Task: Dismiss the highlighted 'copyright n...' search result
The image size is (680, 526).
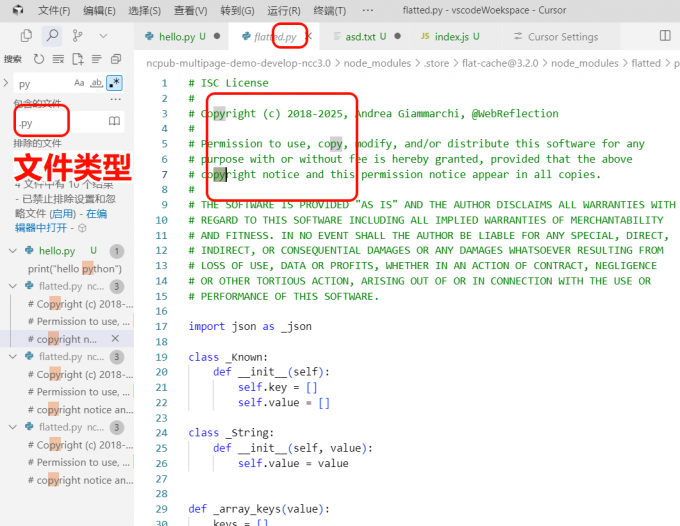Action: (x=115, y=339)
